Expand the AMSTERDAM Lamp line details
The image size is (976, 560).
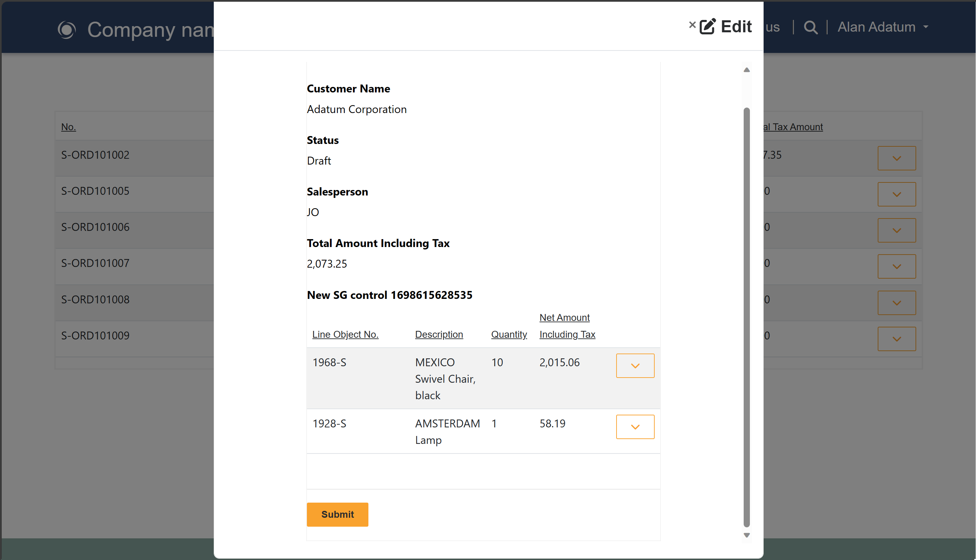tap(635, 427)
